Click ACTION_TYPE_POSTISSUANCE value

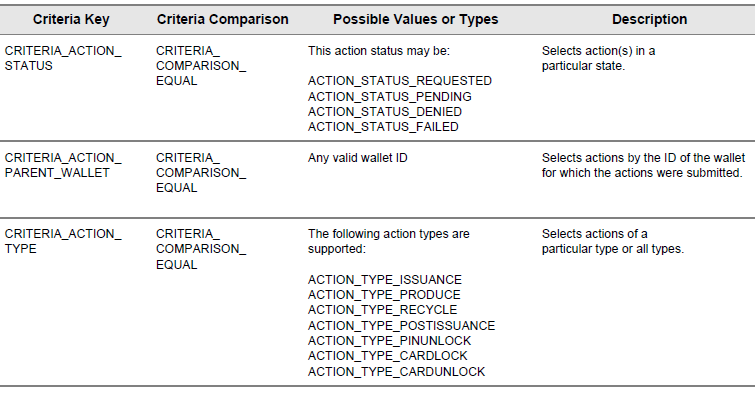[402, 326]
